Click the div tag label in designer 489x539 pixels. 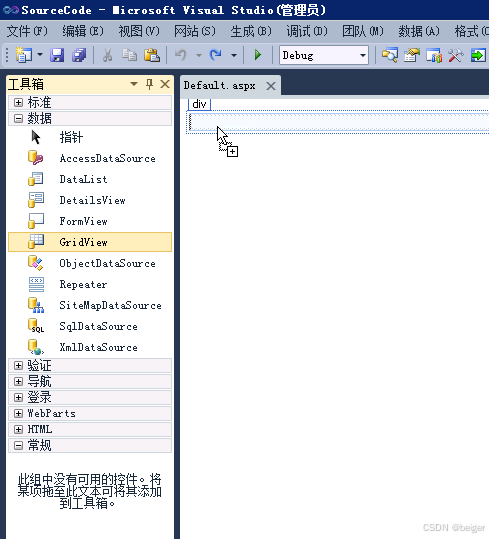[x=199, y=104]
